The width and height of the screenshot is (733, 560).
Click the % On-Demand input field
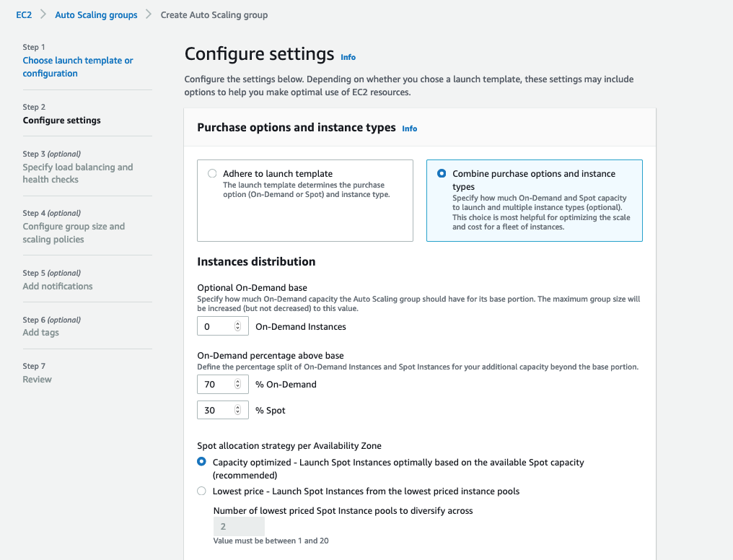(216, 384)
